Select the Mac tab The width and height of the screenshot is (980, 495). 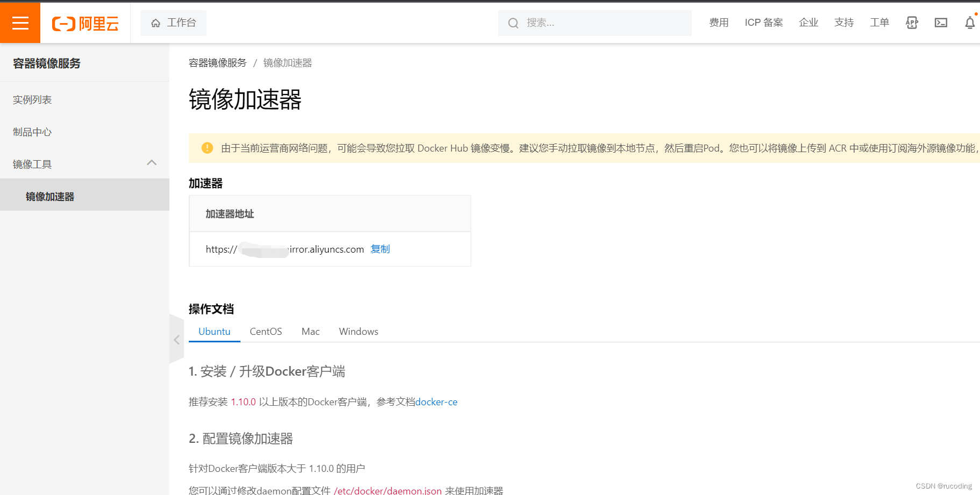[x=310, y=332]
